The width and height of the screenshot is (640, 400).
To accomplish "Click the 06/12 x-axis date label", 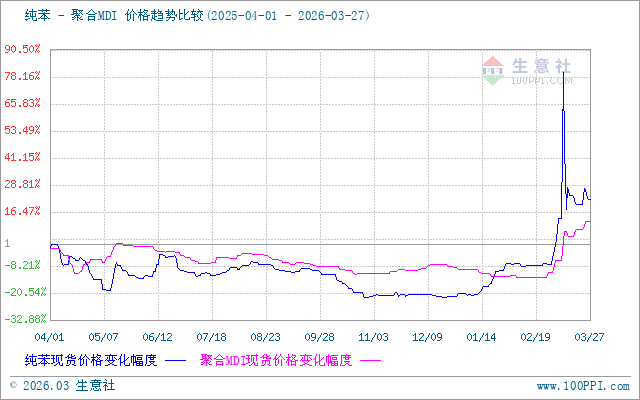I will [x=157, y=337].
